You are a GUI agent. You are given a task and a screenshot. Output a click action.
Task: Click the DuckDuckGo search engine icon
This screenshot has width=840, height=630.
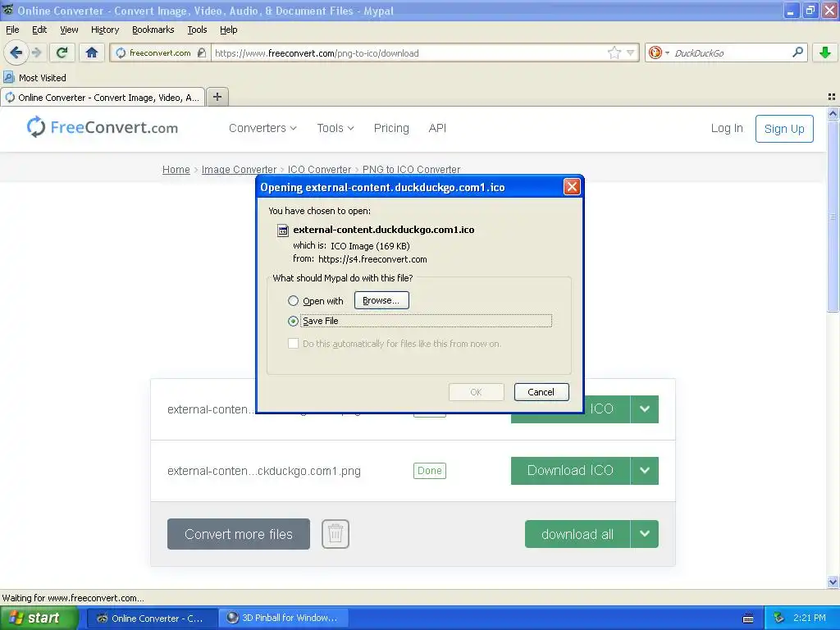pyautogui.click(x=655, y=52)
